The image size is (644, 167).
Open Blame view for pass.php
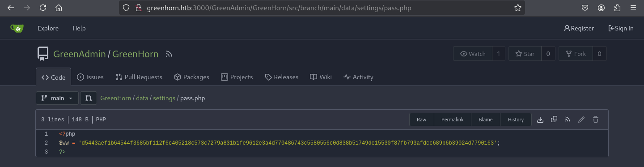pos(486,120)
